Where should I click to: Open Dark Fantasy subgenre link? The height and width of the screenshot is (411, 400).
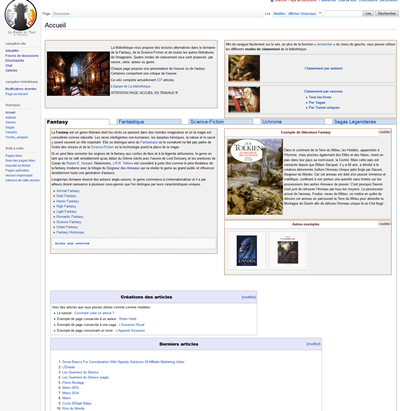click(66, 196)
